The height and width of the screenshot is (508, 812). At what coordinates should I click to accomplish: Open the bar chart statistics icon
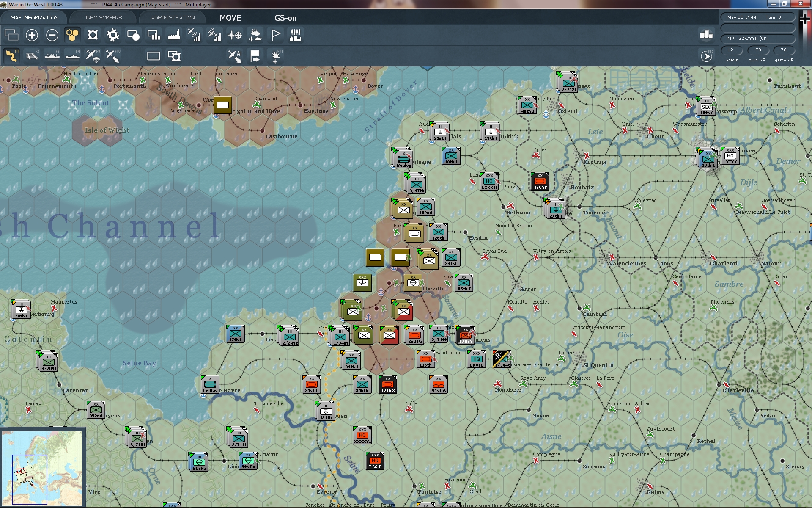coord(706,35)
